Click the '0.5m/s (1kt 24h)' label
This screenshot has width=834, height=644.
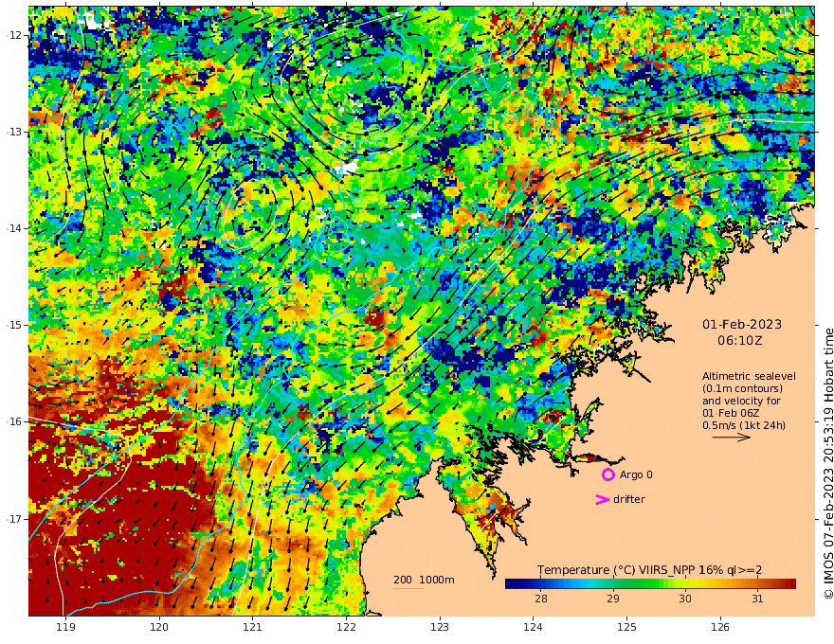click(x=744, y=425)
